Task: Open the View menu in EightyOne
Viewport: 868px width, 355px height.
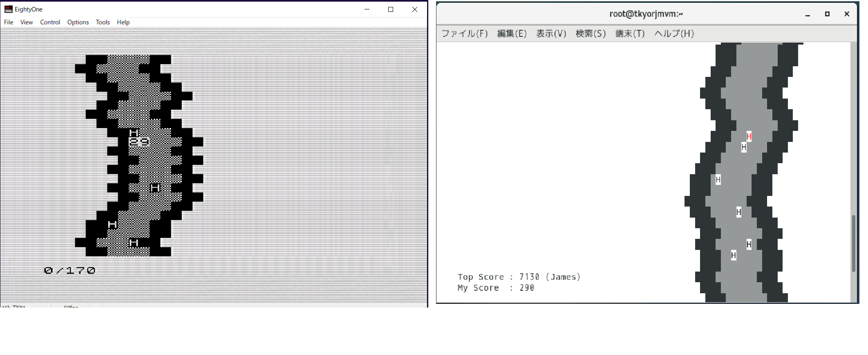Action: pos(27,22)
